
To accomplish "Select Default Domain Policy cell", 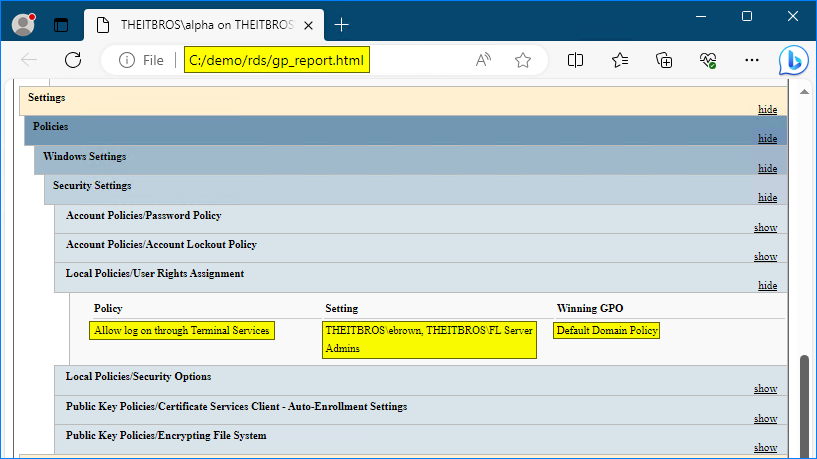I will [x=607, y=330].
